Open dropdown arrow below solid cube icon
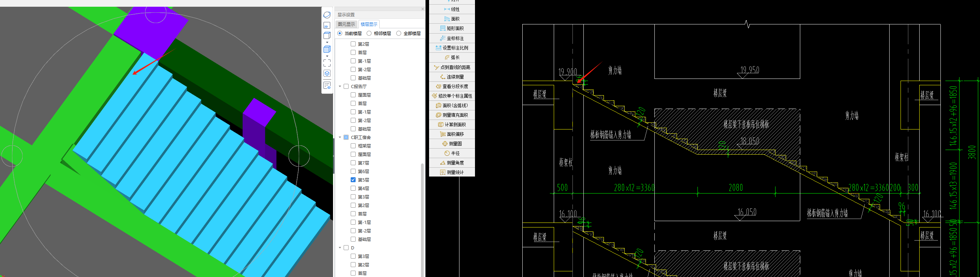 pos(327,56)
